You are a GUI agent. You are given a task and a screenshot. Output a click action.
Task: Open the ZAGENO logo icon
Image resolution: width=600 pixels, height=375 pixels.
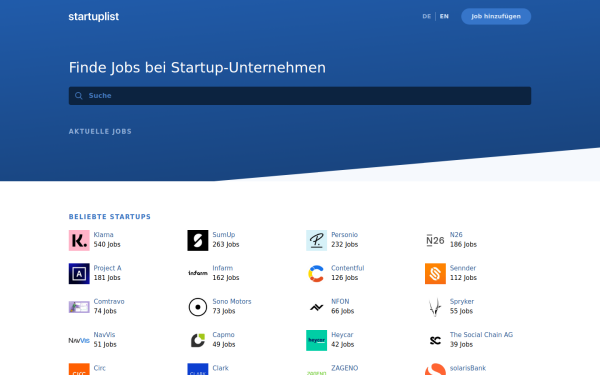(x=316, y=369)
